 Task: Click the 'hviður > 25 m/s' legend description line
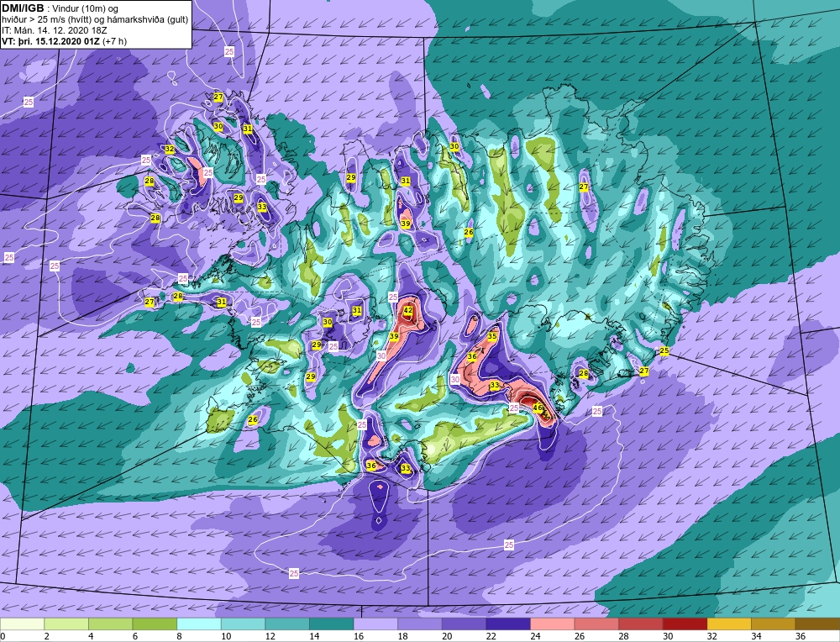click(x=95, y=20)
